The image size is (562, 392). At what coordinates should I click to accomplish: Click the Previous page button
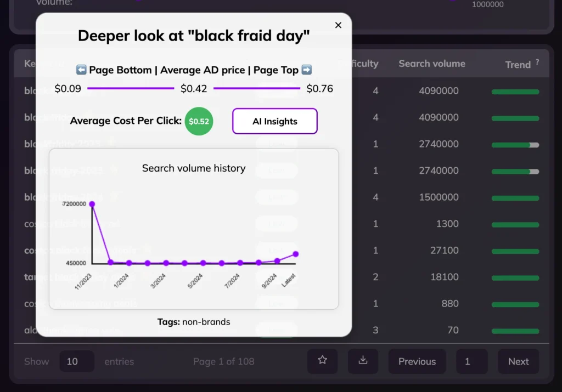[x=417, y=361]
